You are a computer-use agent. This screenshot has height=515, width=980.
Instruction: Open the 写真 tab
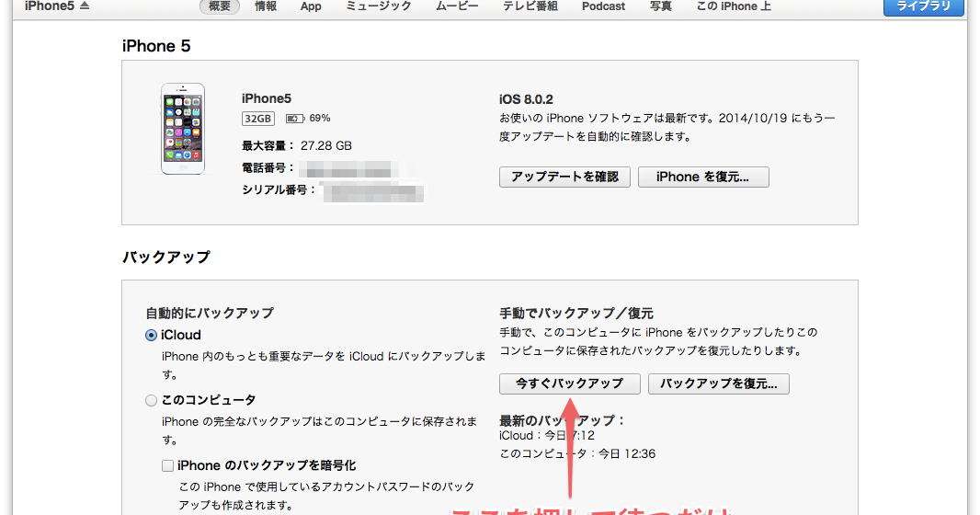pyautogui.click(x=661, y=6)
